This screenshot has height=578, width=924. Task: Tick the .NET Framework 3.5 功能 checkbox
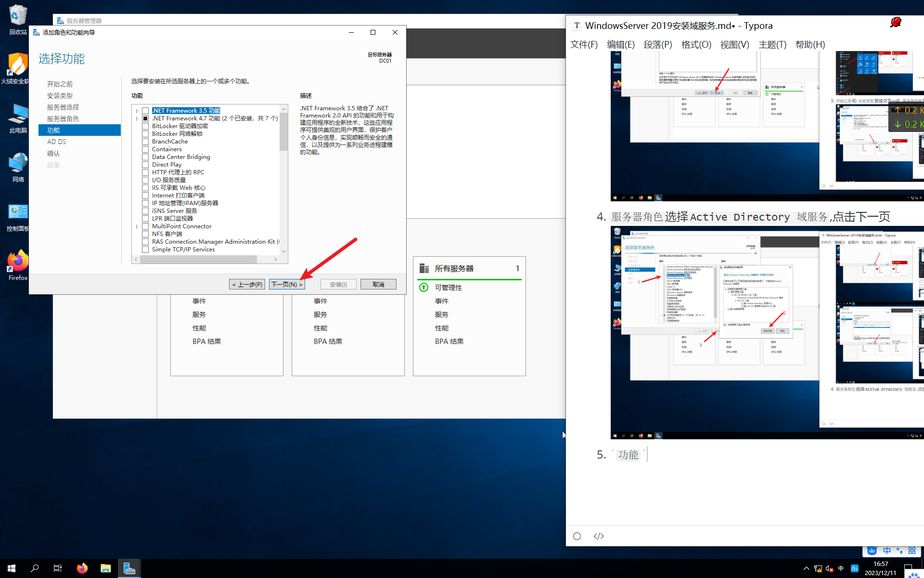tap(145, 111)
